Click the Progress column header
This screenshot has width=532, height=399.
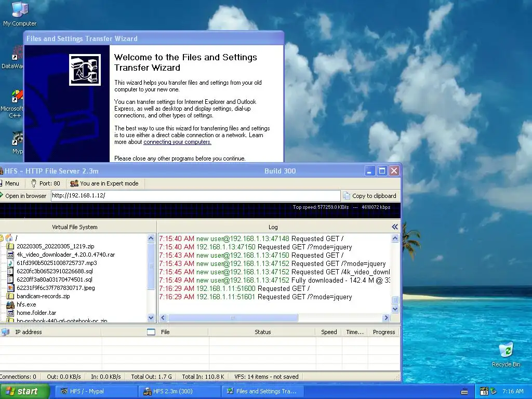click(x=384, y=332)
